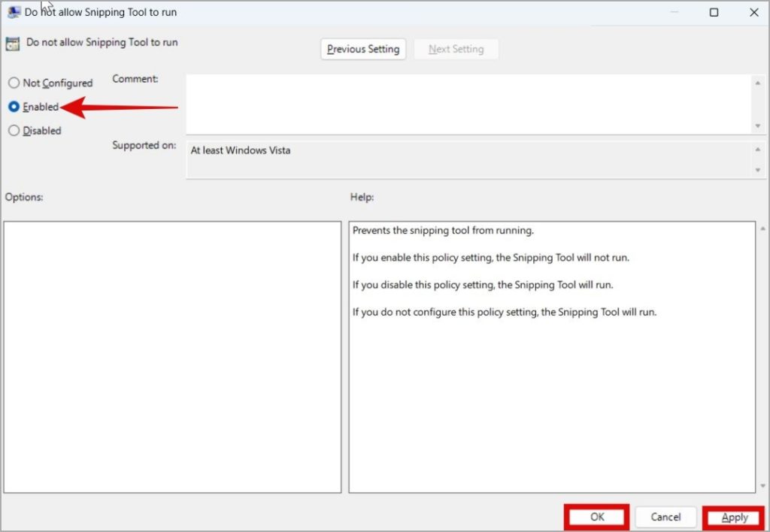Click the Previous Setting button

(x=363, y=49)
